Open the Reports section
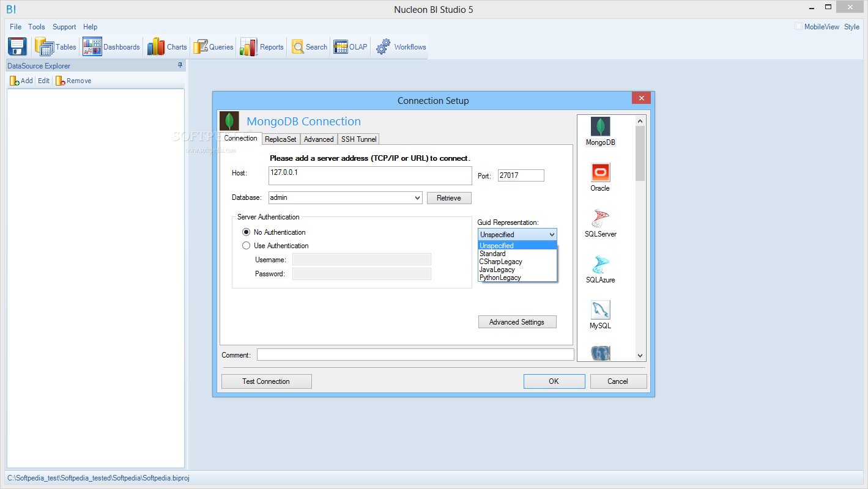 click(262, 47)
